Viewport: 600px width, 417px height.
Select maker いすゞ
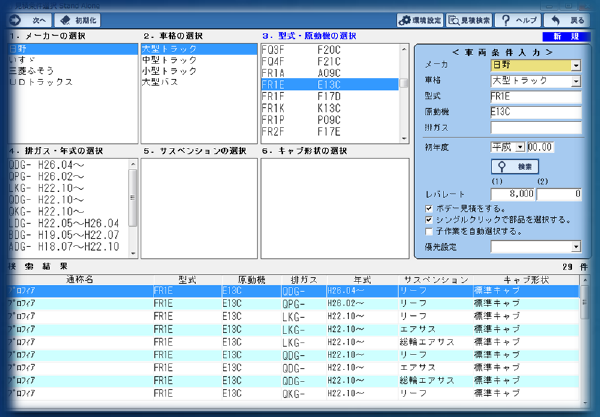click(x=73, y=60)
